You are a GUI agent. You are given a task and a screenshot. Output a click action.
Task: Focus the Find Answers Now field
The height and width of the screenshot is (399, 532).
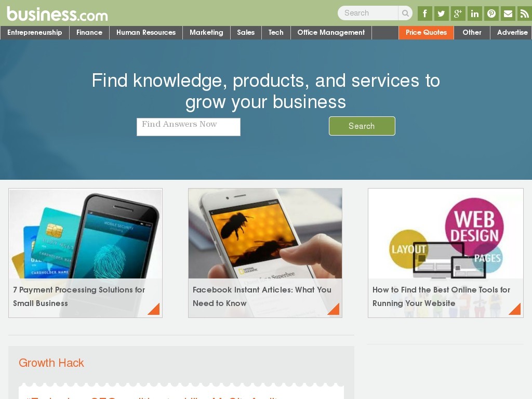tap(188, 127)
